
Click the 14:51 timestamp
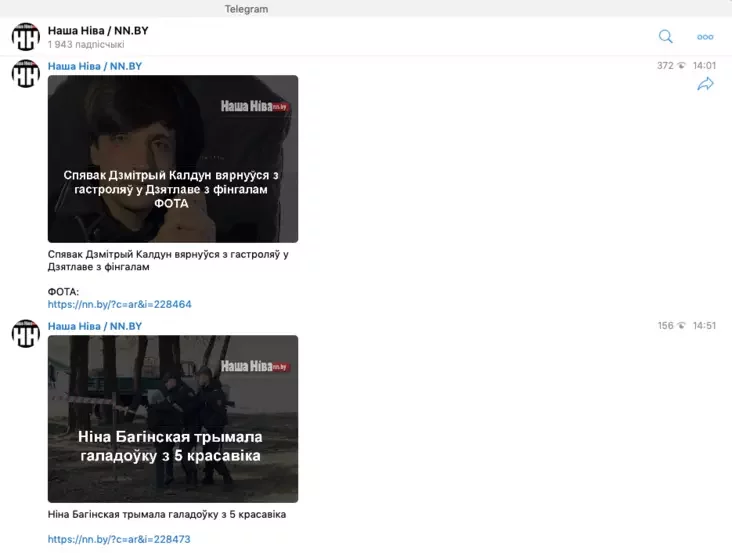(x=704, y=326)
